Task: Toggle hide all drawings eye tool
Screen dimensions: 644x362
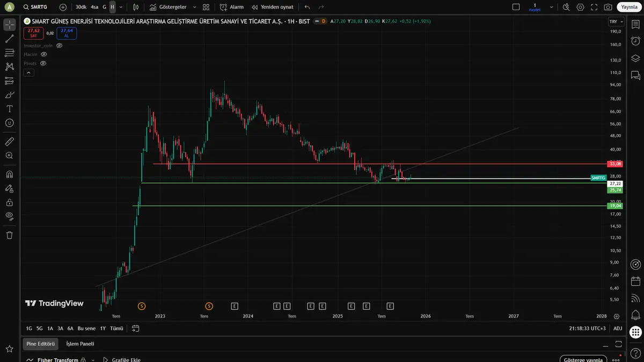Action: click(x=10, y=216)
